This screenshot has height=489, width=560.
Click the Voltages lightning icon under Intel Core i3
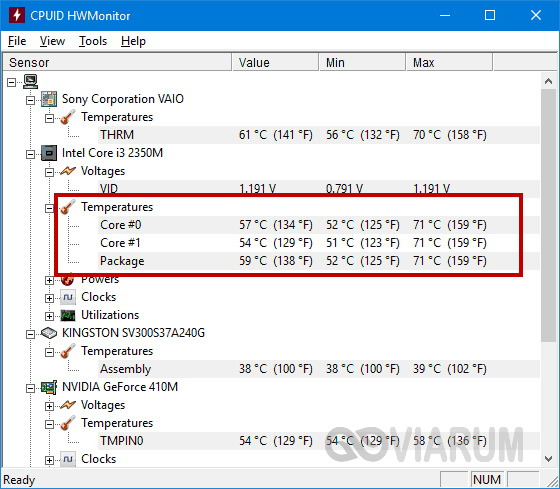(x=68, y=171)
